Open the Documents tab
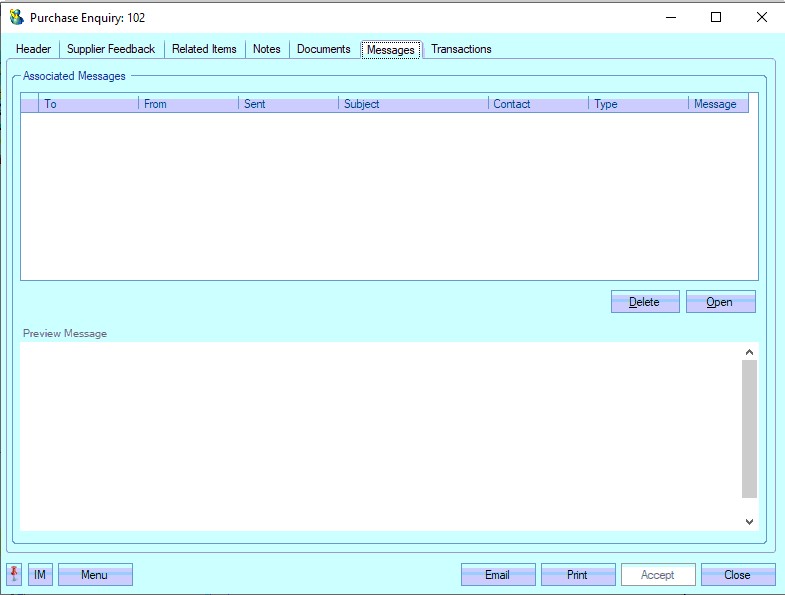The height and width of the screenshot is (595, 785). (x=324, y=49)
